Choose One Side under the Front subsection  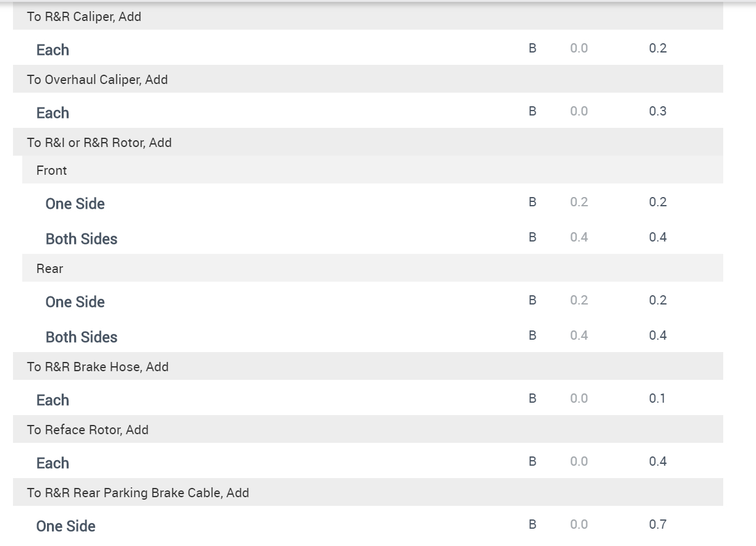[75, 204]
